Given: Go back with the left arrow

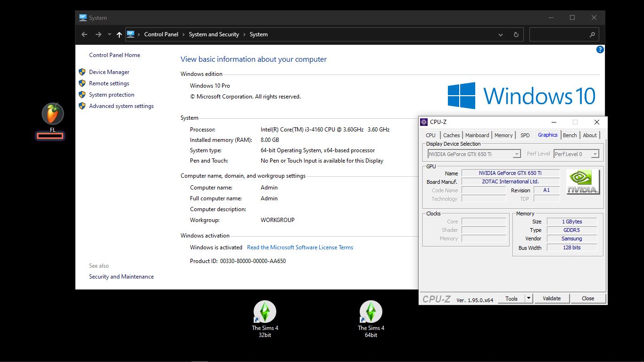Looking at the screenshot, I should (x=84, y=34).
